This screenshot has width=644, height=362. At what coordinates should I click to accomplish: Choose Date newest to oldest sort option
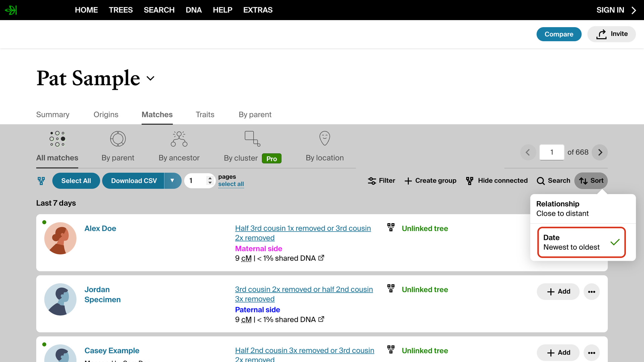pos(582,242)
